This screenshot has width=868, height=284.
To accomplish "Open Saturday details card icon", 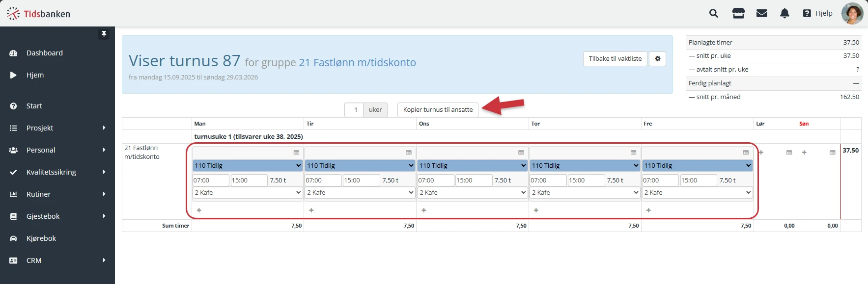I will (x=789, y=153).
